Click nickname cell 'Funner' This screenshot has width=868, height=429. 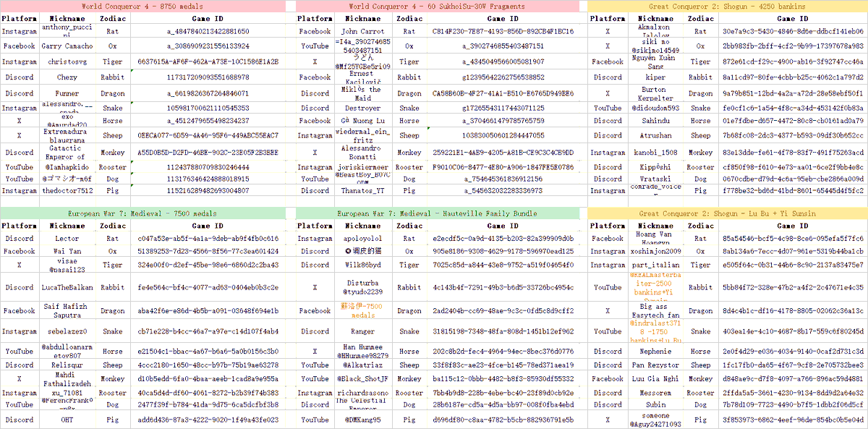coord(67,93)
